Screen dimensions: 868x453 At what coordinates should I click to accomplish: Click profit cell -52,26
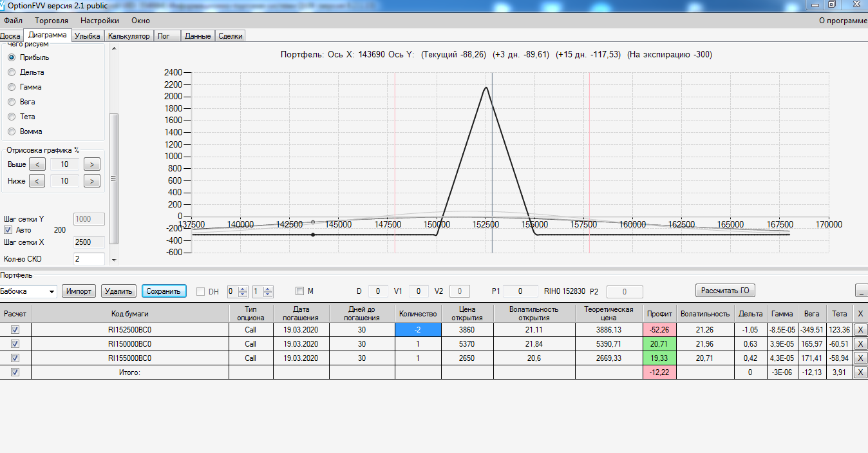click(659, 329)
